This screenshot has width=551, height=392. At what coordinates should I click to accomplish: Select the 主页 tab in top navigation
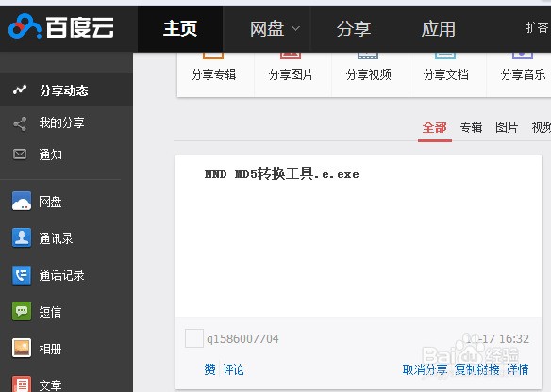click(180, 29)
